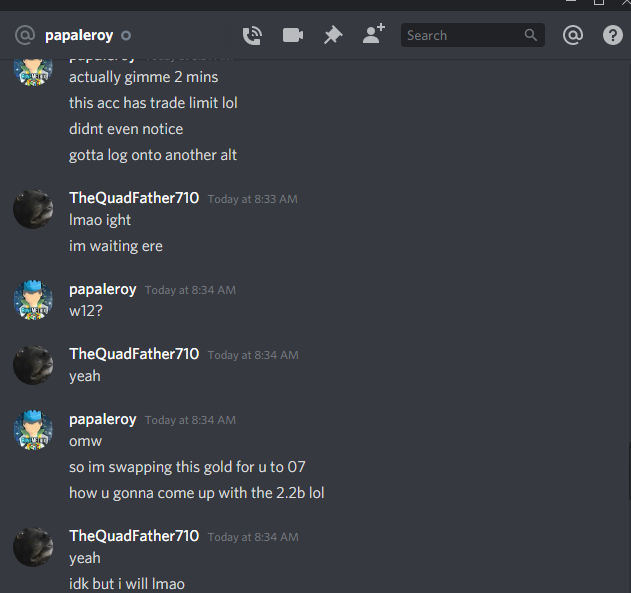Open TheQuadFather710 profile from 8:33 AM message
Image resolution: width=631 pixels, height=593 pixels.
click(134, 198)
